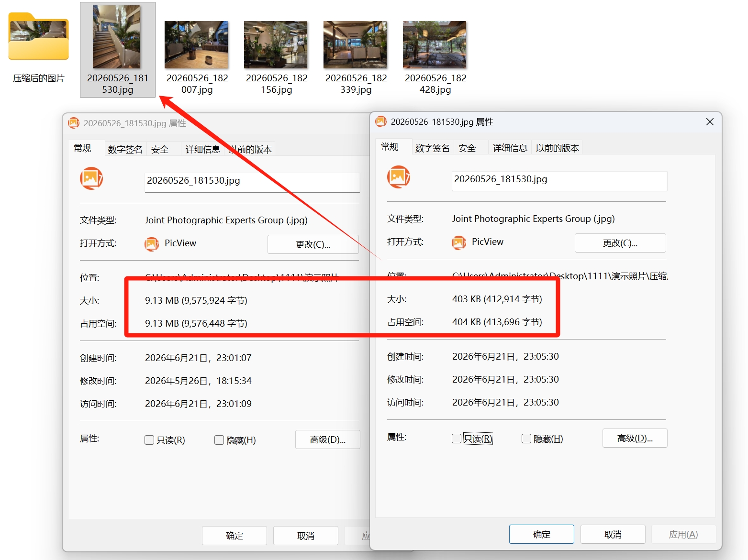Select thumbnail 20260526_182339.jpg

tap(355, 44)
